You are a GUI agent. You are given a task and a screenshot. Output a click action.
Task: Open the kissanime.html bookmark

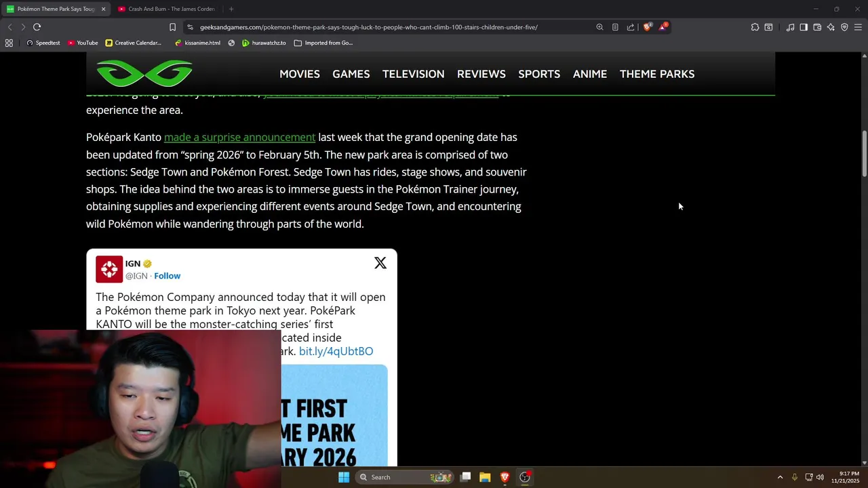pyautogui.click(x=197, y=43)
